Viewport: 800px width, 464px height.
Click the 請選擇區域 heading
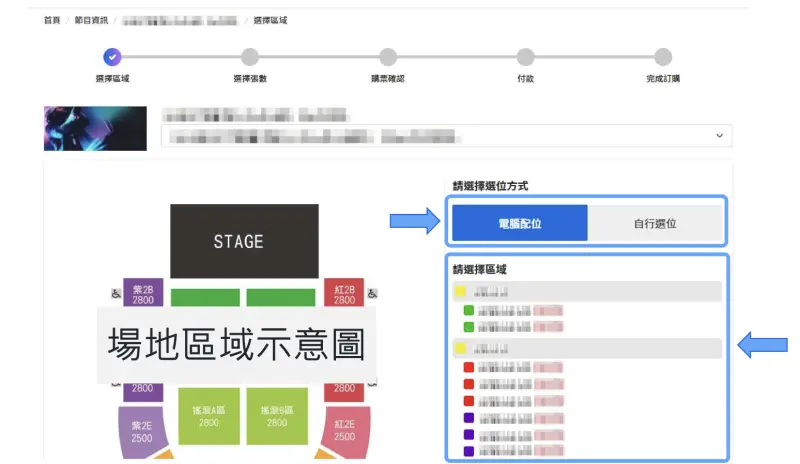point(480,269)
